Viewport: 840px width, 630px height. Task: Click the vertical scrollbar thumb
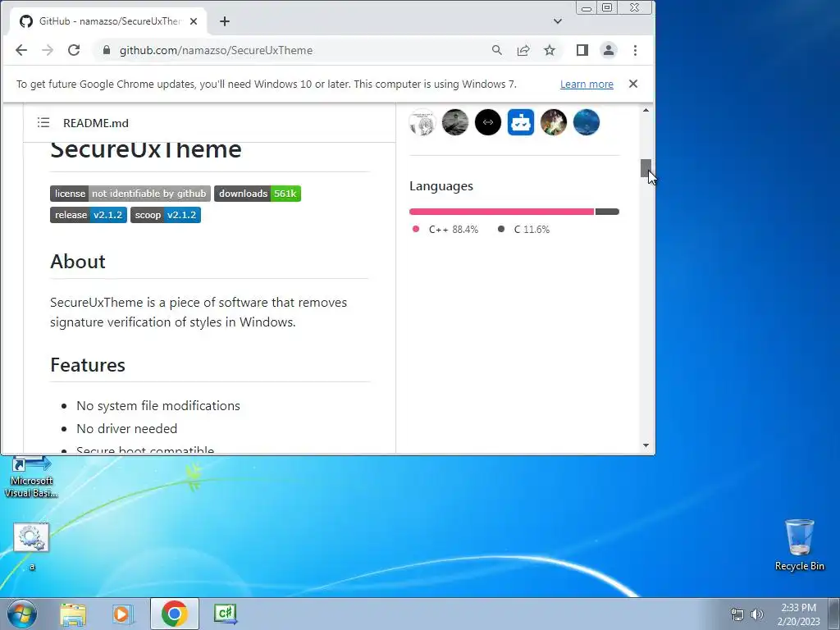tap(646, 167)
